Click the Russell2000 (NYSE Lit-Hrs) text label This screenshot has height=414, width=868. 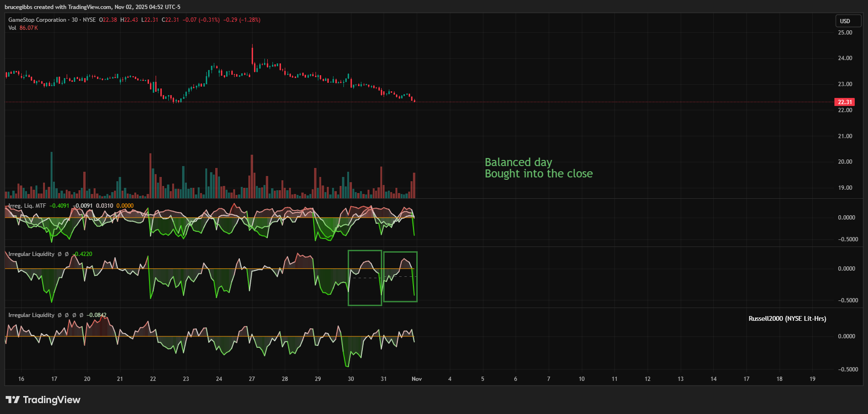787,318
